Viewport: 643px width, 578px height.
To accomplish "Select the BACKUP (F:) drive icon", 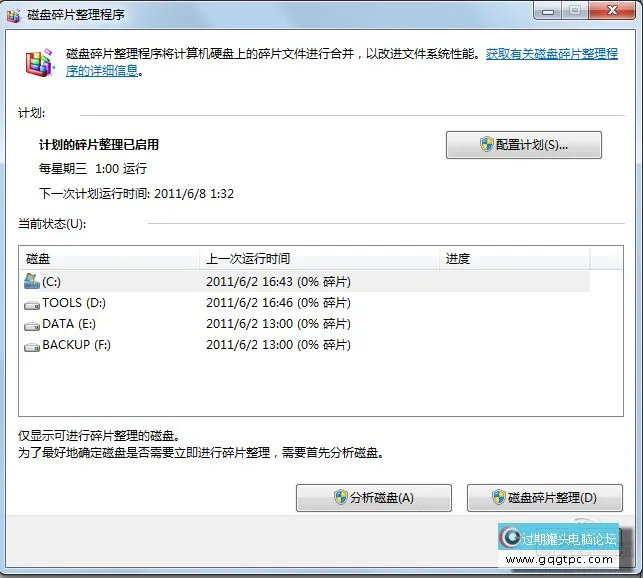I will point(32,347).
